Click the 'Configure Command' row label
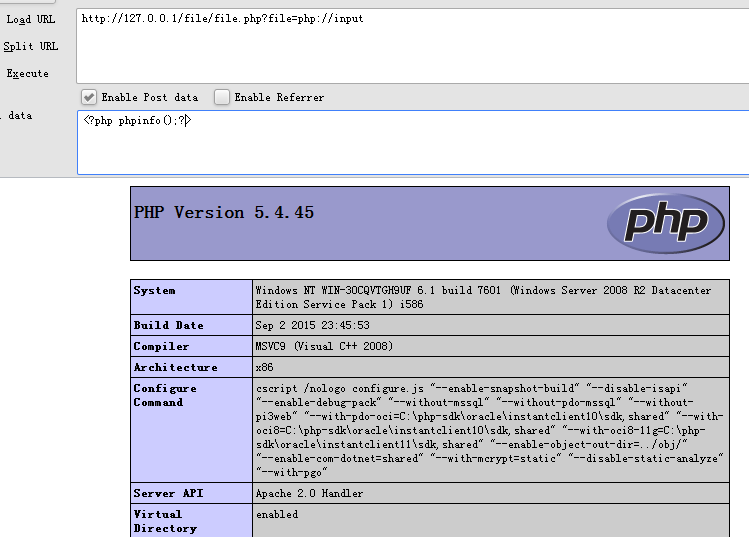This screenshot has height=537, width=749. point(165,395)
